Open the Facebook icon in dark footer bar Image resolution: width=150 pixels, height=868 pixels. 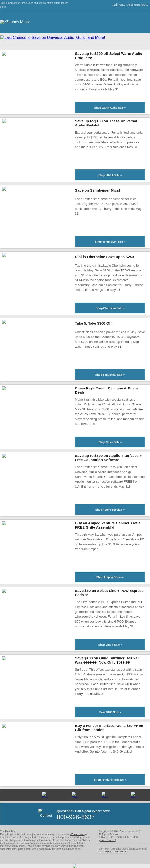[45, 795]
